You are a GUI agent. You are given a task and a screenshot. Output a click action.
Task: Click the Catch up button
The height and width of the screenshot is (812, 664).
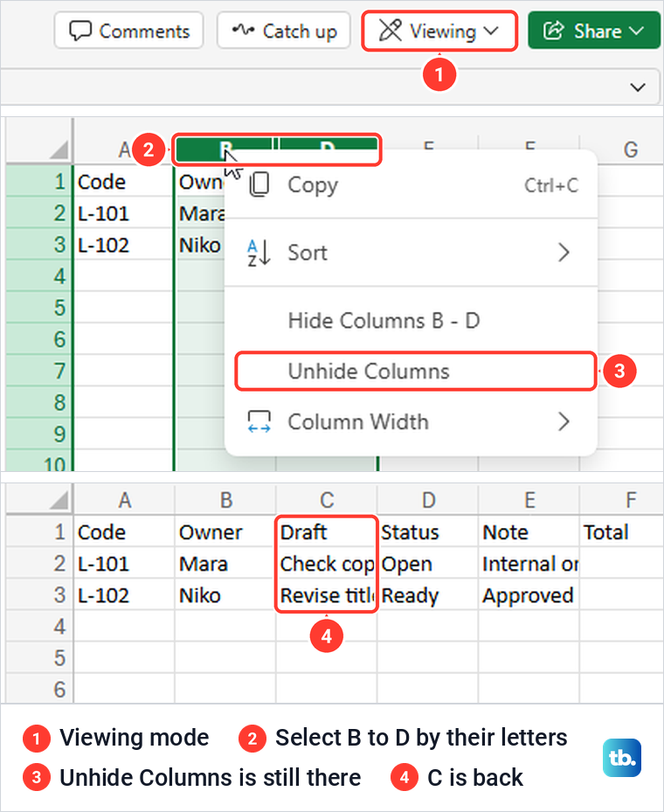pyautogui.click(x=284, y=31)
